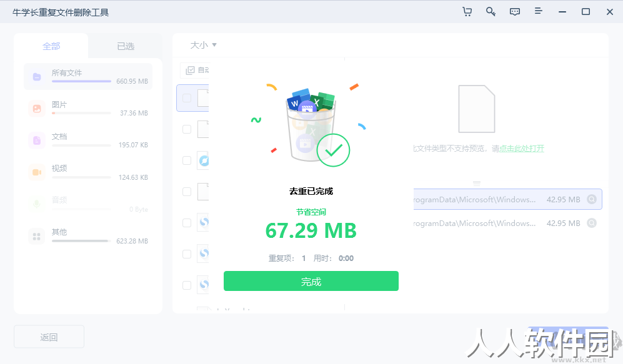
Task: Click the 去重已完成 heading
Action: [311, 191]
